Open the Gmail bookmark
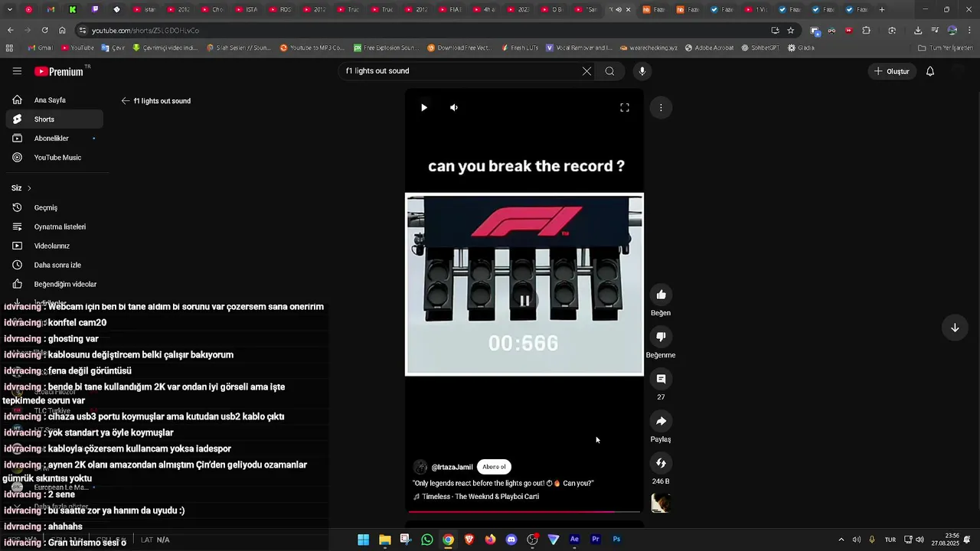The width and height of the screenshot is (980, 551). [40, 47]
